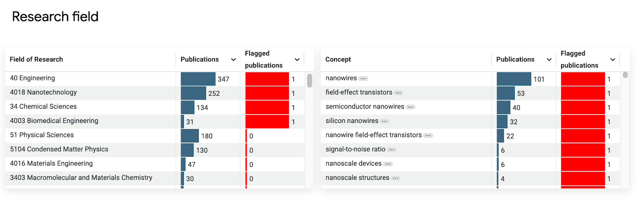Expand Flagged publications dropdown in Concept table
The width and height of the screenshot is (644, 203).
(x=613, y=59)
